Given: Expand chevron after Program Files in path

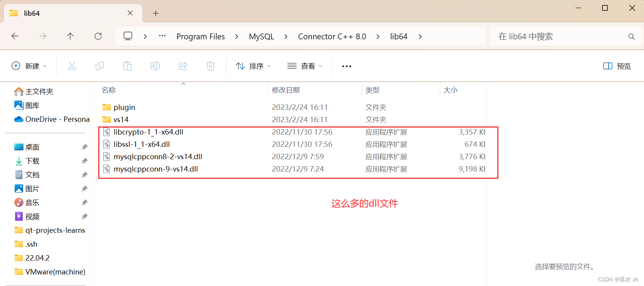Looking at the screenshot, I should pyautogui.click(x=236, y=37).
